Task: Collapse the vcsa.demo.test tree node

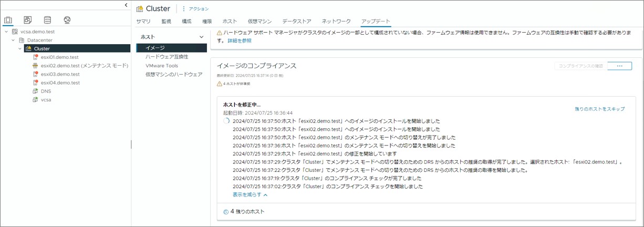Action: [x=6, y=32]
